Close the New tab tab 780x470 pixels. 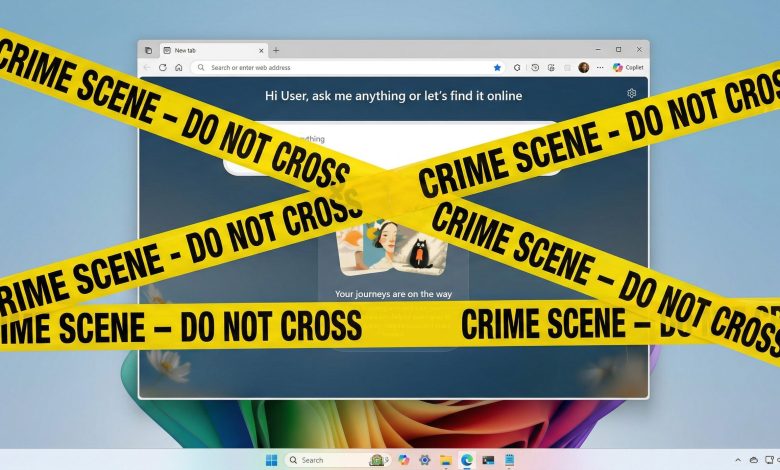(x=261, y=50)
